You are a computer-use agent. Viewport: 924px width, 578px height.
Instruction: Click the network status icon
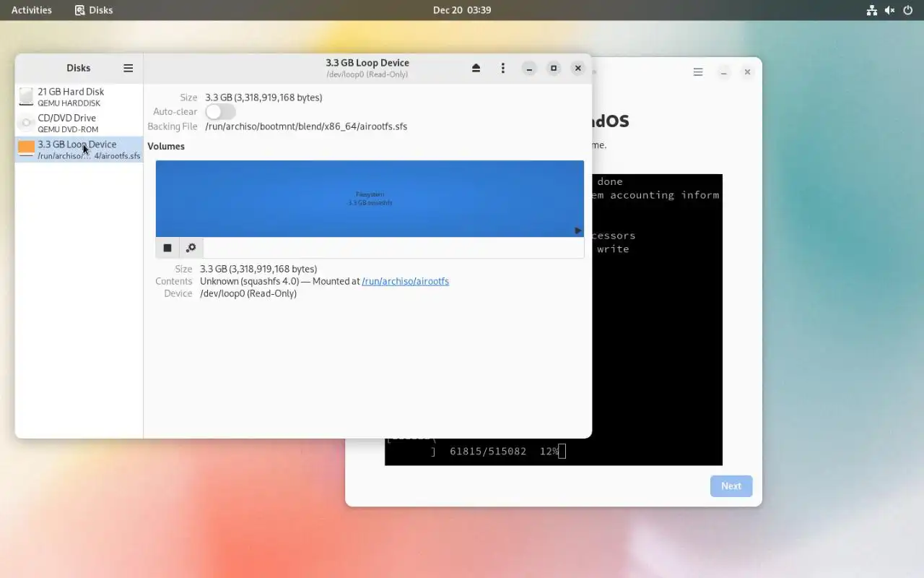coord(872,10)
